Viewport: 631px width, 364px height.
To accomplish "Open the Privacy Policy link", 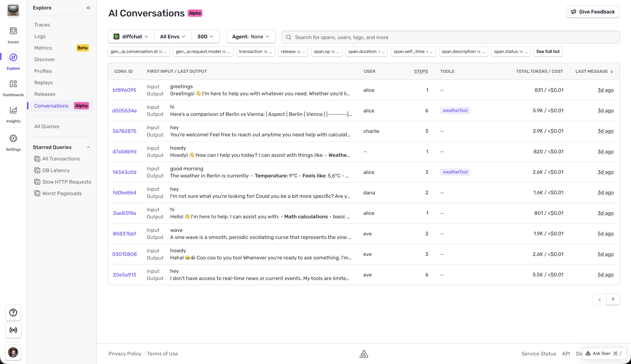I will [125, 354].
